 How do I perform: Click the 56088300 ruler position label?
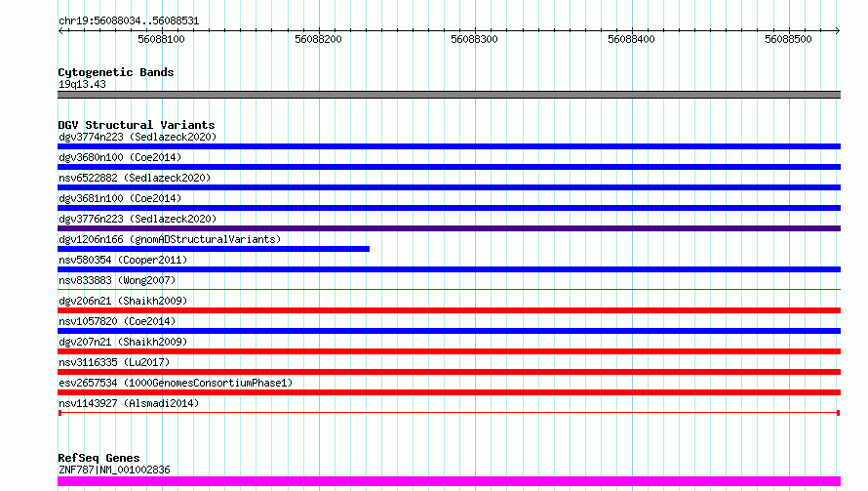474,39
